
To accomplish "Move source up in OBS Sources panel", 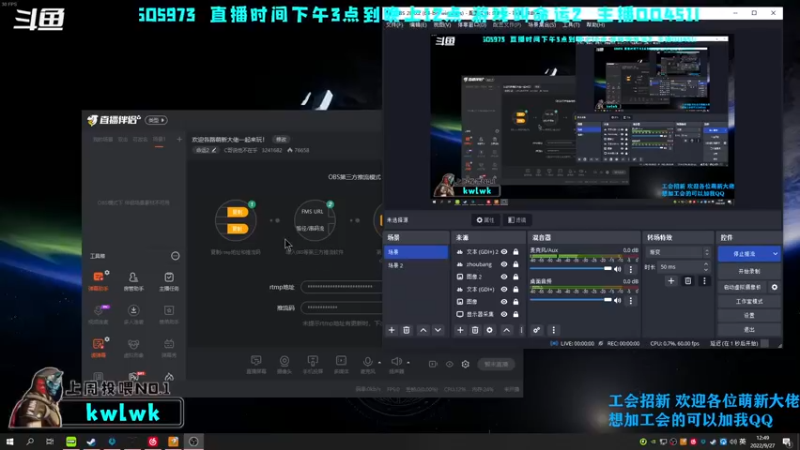I will pos(506,330).
